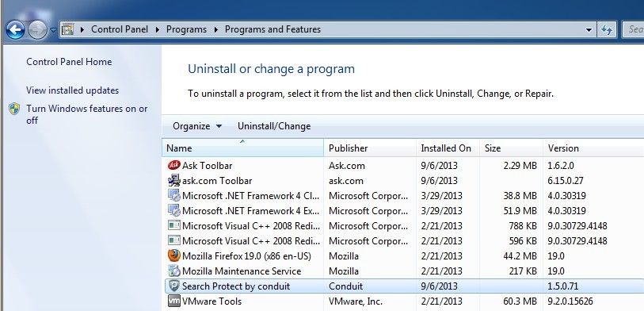Sort programs by Installed On column
644x311 pixels.
(x=448, y=148)
